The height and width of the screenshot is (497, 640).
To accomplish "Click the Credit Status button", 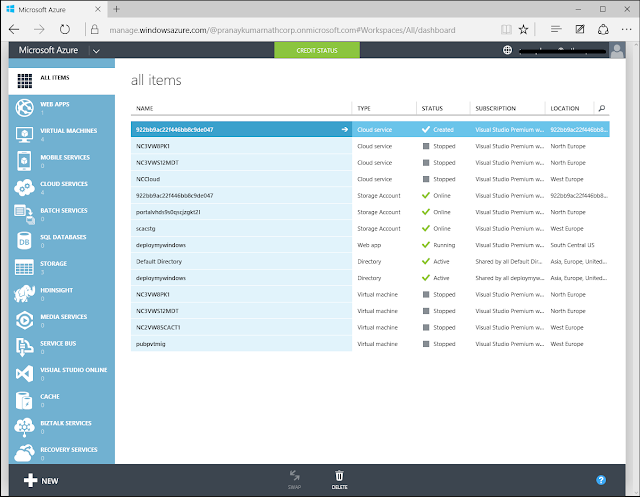I will tap(317, 50).
